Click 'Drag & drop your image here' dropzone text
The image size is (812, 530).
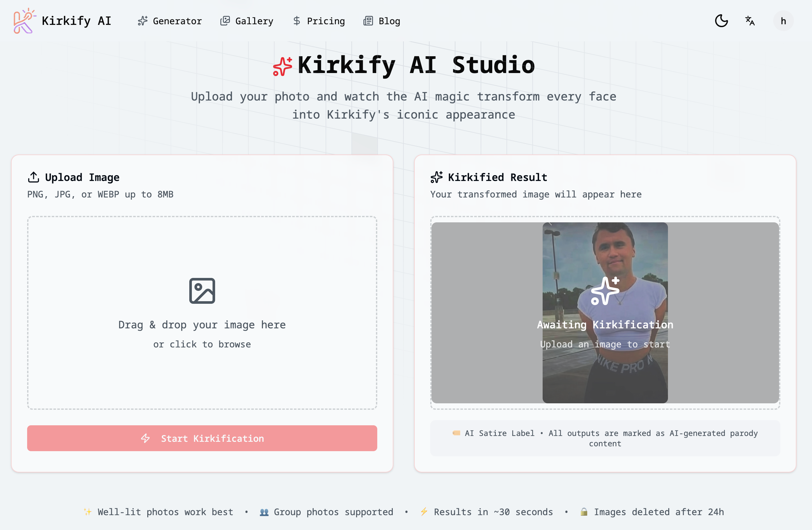(x=202, y=324)
